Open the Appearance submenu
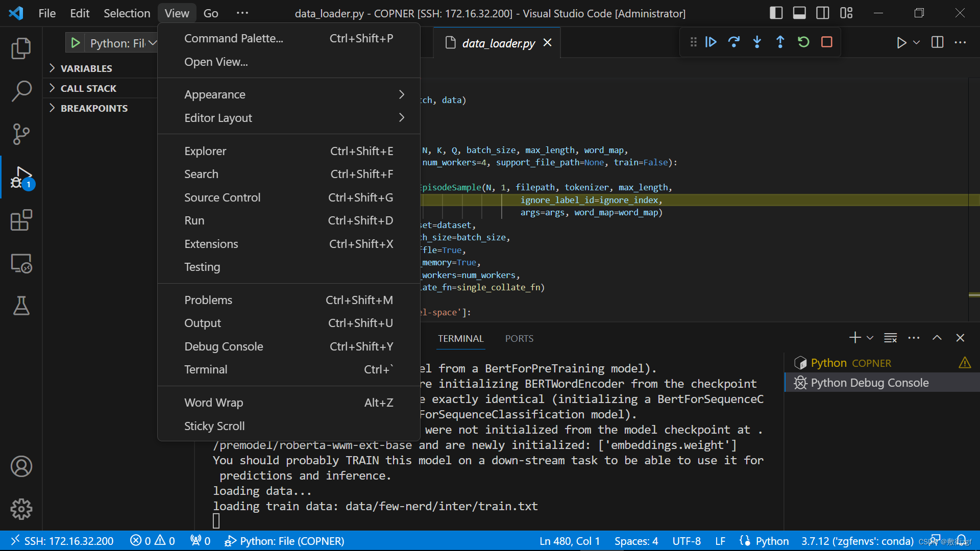 click(x=214, y=94)
